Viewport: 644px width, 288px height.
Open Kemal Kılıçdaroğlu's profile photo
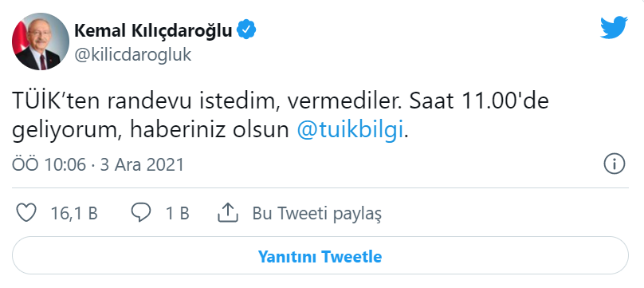40,41
